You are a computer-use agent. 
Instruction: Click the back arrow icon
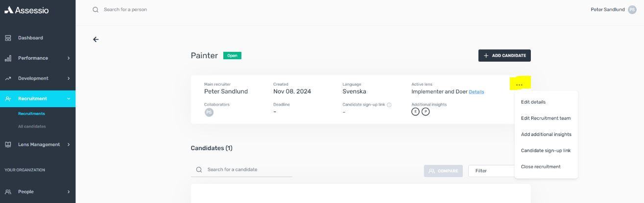(x=95, y=40)
